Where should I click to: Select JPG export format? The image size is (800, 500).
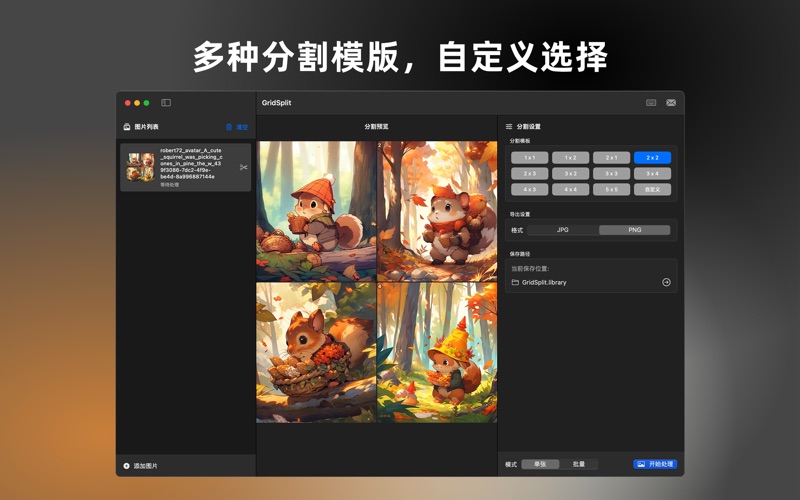click(x=563, y=230)
